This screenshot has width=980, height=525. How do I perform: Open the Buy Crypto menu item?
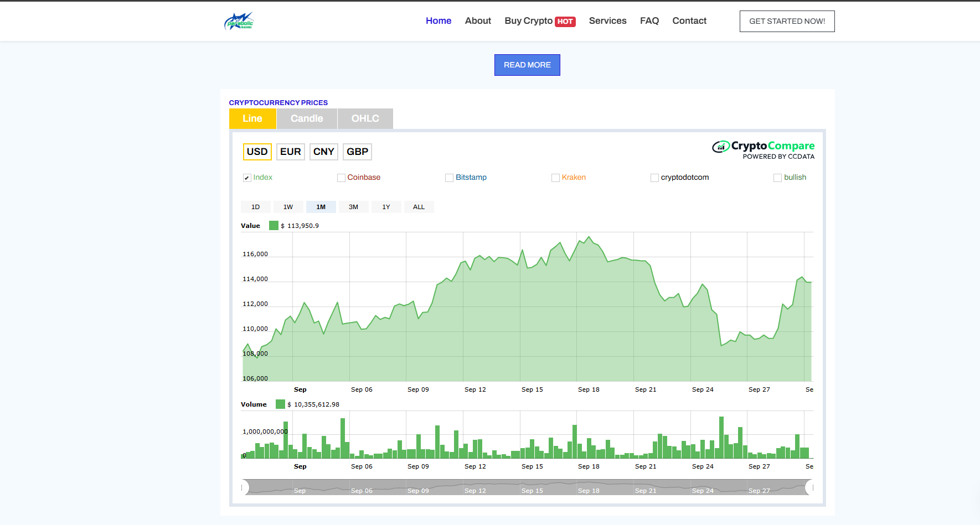tap(539, 21)
